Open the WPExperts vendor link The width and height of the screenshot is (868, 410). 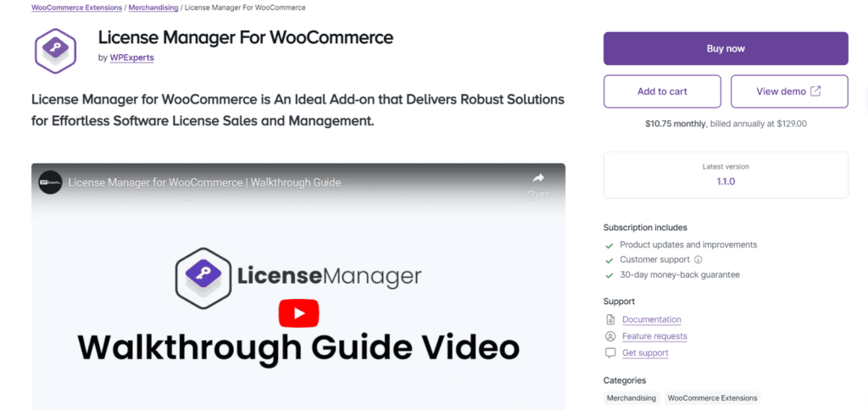tap(131, 58)
